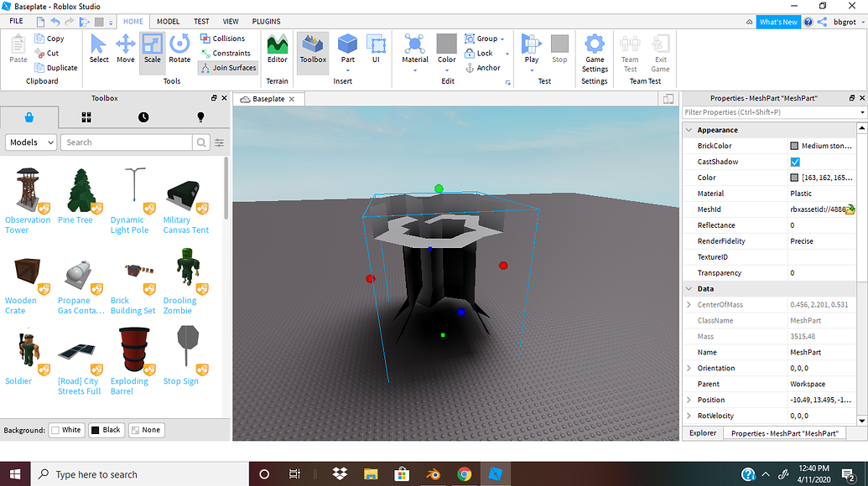
Task: Collapse the Appearance section
Action: click(x=689, y=130)
